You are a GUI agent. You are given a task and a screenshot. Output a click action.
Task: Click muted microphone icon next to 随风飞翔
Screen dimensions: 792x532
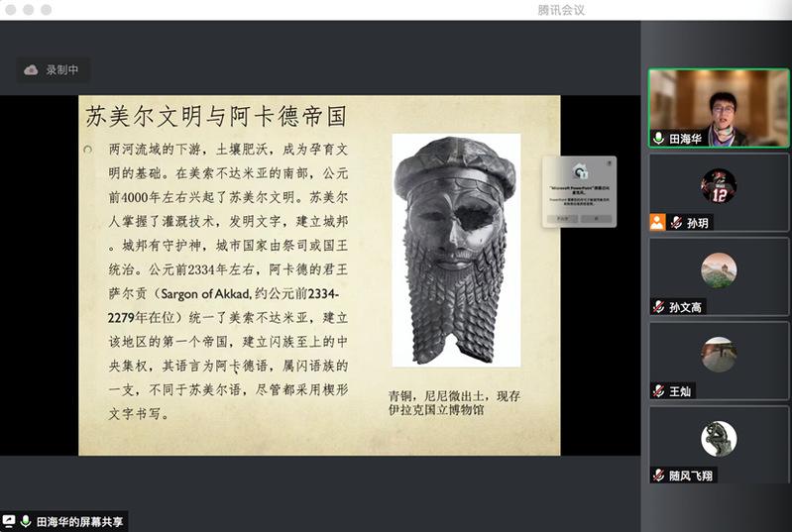point(658,476)
